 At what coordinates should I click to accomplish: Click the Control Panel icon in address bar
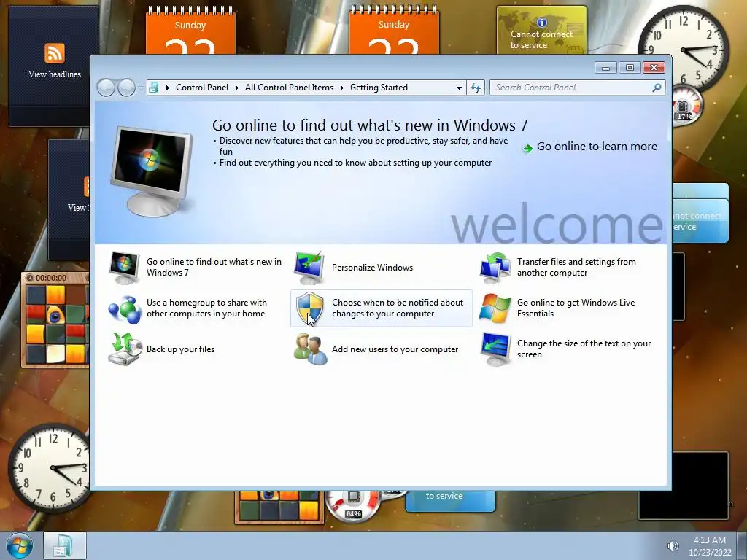point(153,87)
